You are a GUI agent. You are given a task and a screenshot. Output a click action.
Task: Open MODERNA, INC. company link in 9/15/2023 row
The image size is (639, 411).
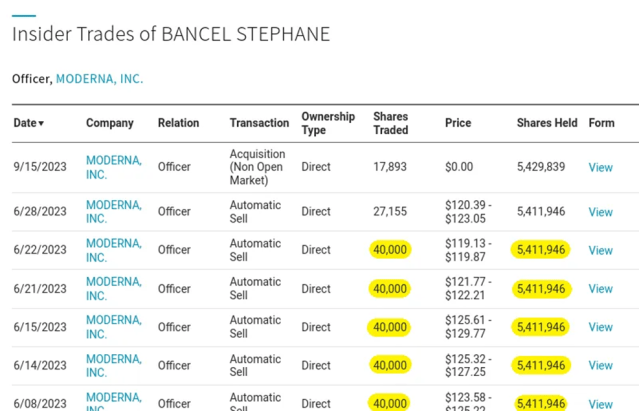point(113,167)
